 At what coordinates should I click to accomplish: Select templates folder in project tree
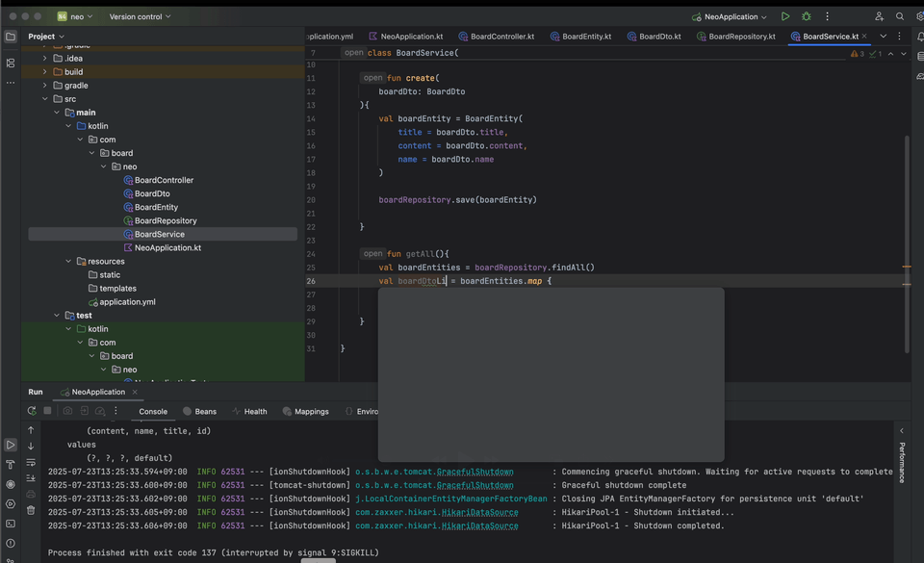pyautogui.click(x=117, y=289)
